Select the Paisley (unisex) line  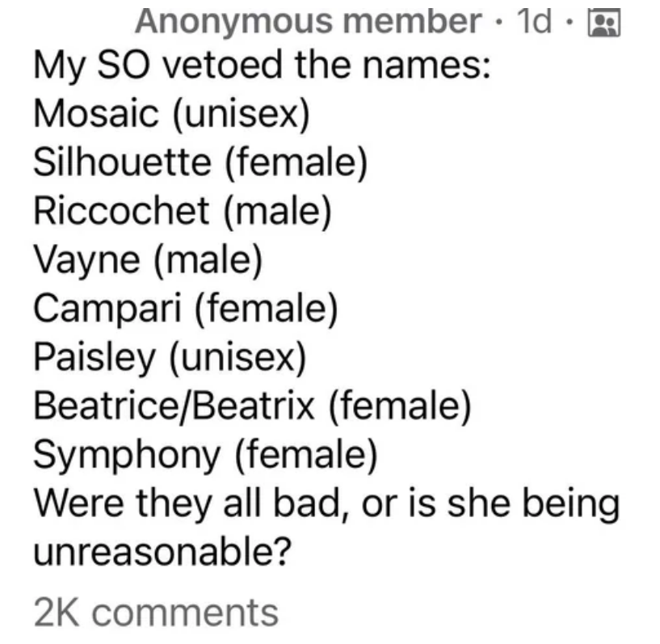[x=170, y=358]
